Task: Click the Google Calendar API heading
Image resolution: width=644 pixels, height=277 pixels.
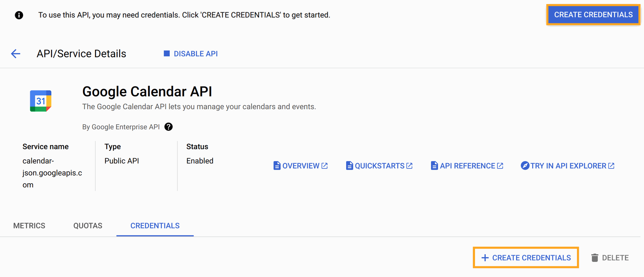Action: (147, 91)
